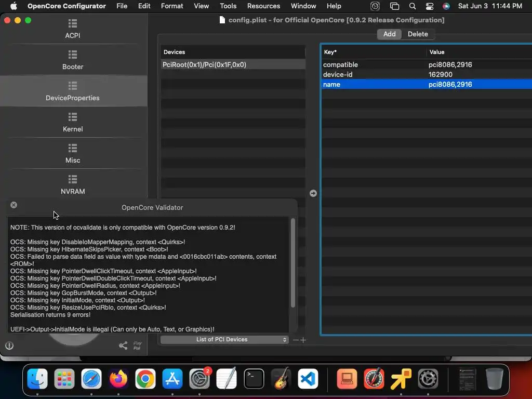The height and width of the screenshot is (399, 532).
Task: Select the Add segment above the table
Action: click(x=389, y=34)
